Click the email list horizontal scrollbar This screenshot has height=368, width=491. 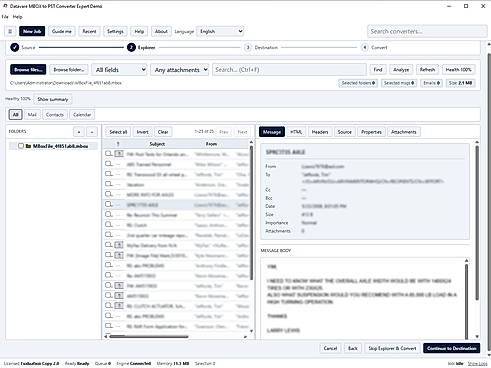point(149,337)
